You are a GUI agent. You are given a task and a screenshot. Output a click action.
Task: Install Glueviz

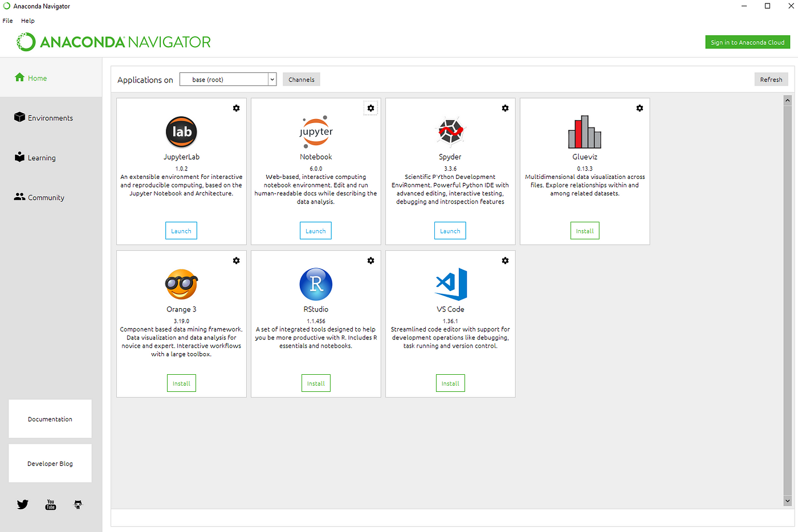point(585,231)
